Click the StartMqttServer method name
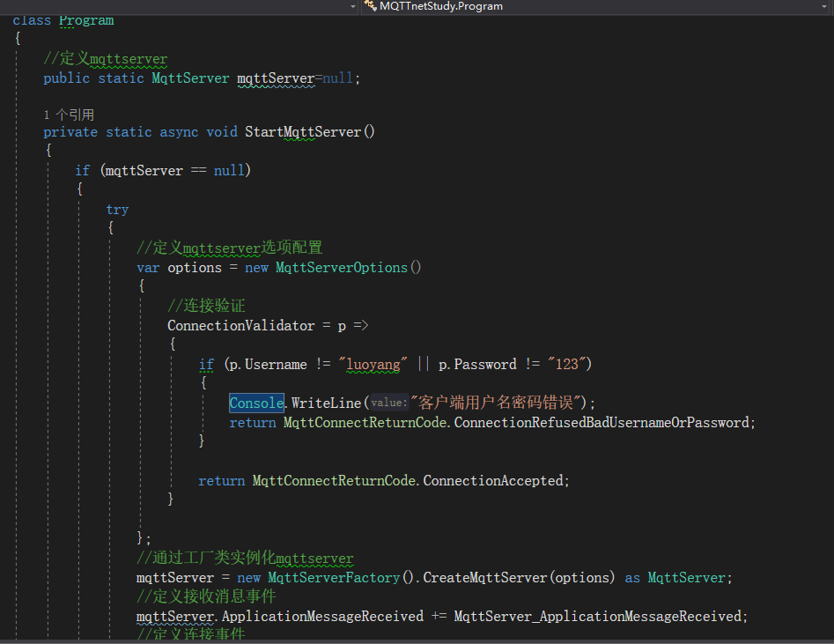 pyautogui.click(x=303, y=132)
